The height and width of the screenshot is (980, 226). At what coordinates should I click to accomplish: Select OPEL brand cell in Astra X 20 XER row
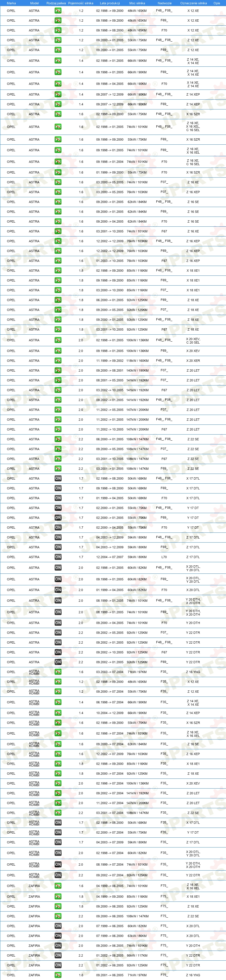[11, 361]
